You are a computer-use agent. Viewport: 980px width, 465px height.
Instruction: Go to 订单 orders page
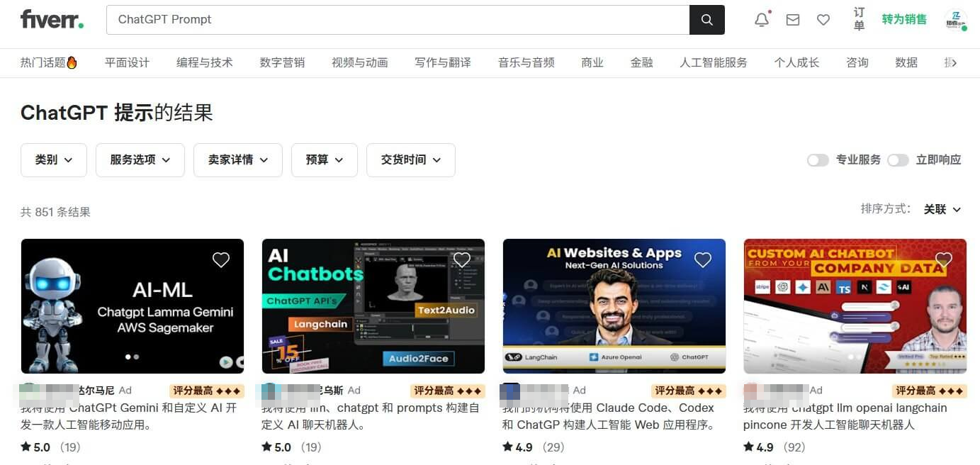tap(859, 19)
